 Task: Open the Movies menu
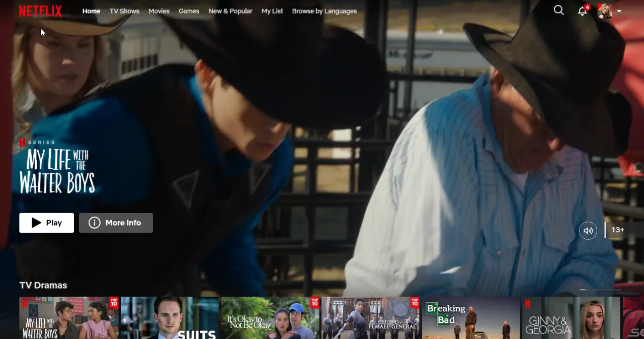159,11
